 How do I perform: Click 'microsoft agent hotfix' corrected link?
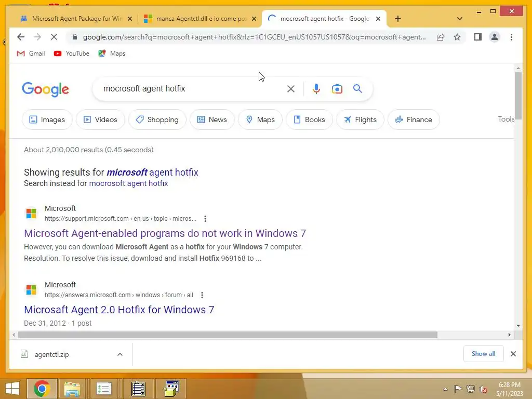tap(152, 172)
